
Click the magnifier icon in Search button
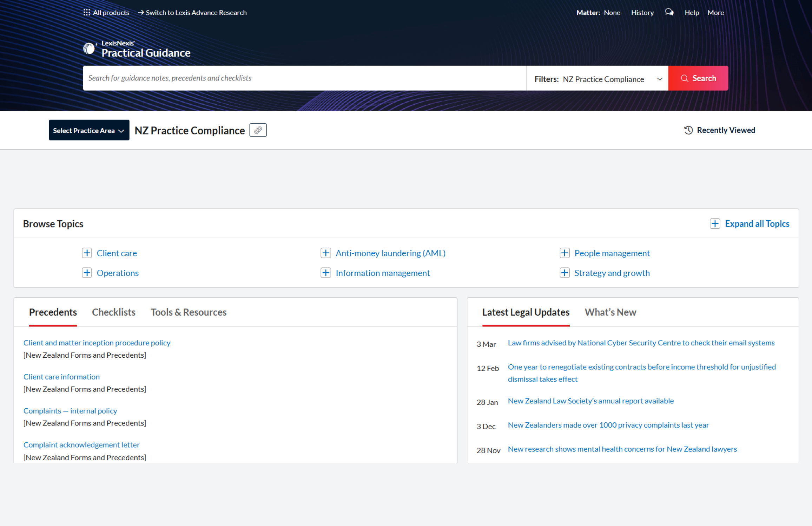(x=684, y=78)
